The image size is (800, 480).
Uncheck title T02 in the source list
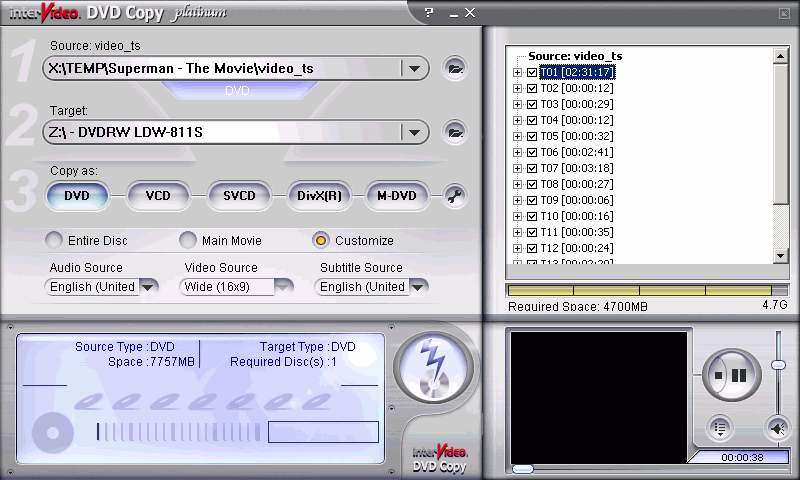tap(532, 89)
